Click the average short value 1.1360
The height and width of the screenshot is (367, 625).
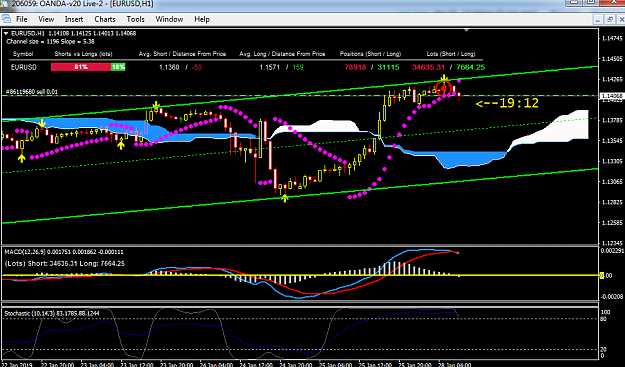coord(169,67)
